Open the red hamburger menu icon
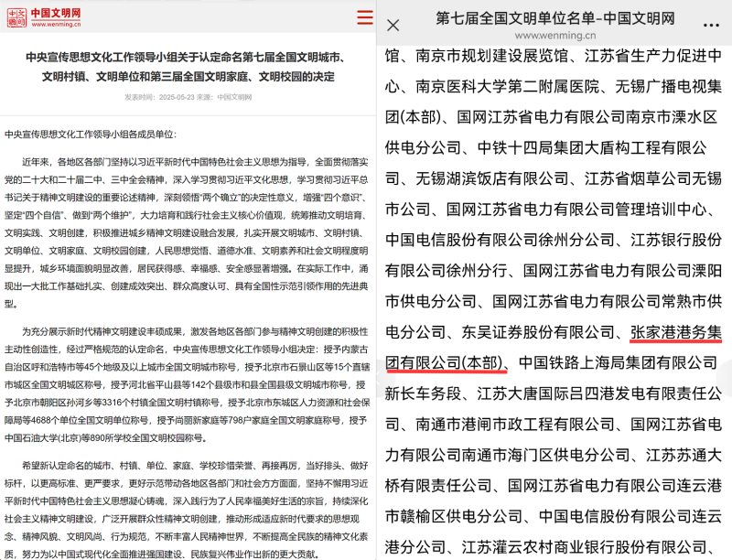Viewport: 732px width, 560px height. [x=365, y=16]
